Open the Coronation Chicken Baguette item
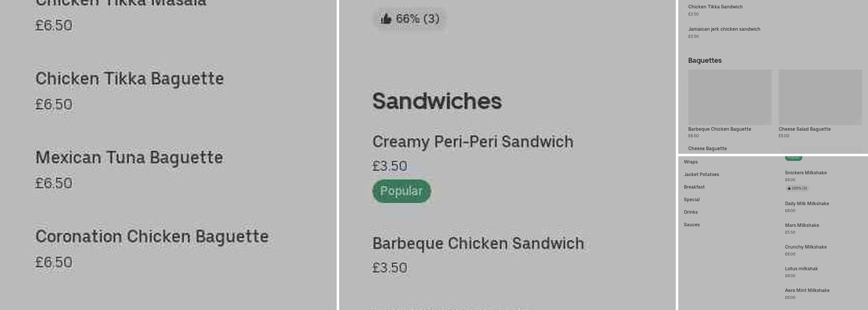 click(x=152, y=237)
